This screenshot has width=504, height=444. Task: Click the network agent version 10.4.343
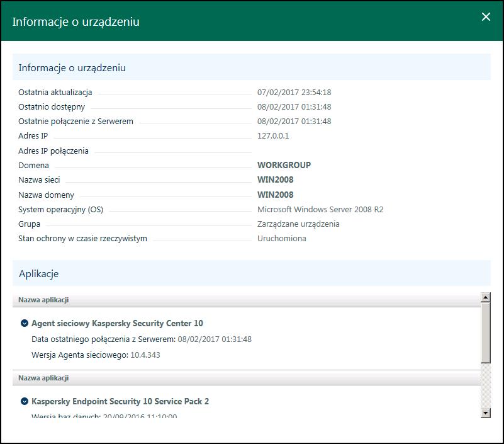[x=145, y=355]
